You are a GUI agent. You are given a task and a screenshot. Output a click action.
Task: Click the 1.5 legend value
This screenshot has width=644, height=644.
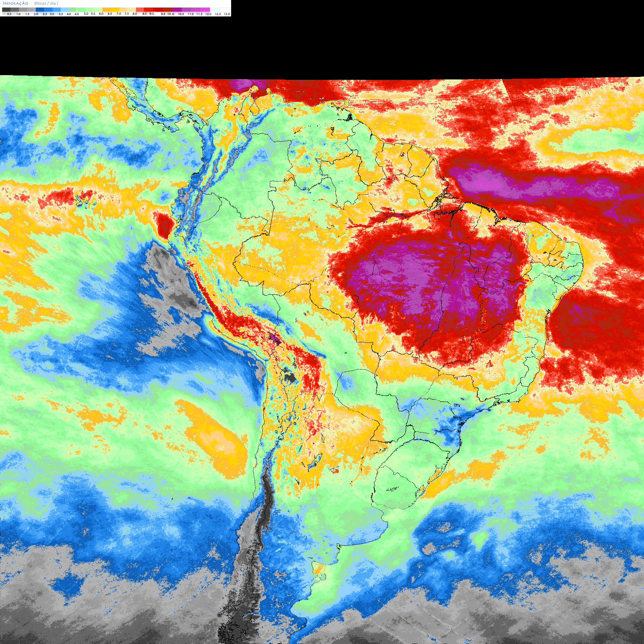[27, 14]
